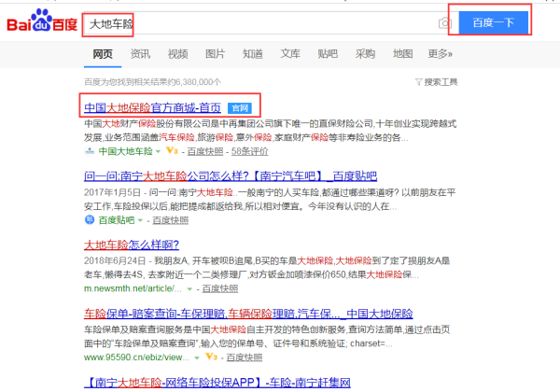Switch to the 视频 tab
Image resolution: width=560 pixels, height=392 pixels.
(x=178, y=54)
